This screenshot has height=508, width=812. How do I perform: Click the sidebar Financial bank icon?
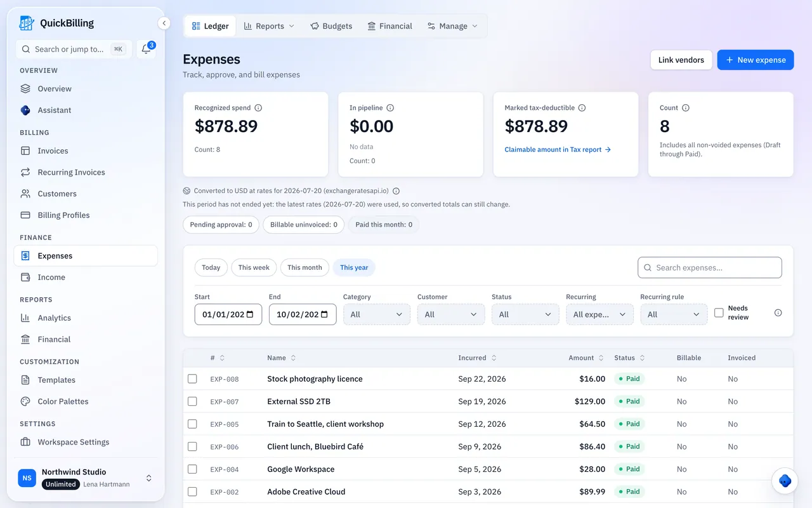point(25,339)
